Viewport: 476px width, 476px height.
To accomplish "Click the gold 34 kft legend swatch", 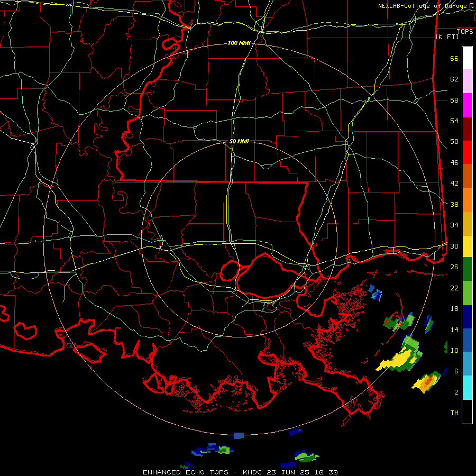I will click(x=467, y=224).
